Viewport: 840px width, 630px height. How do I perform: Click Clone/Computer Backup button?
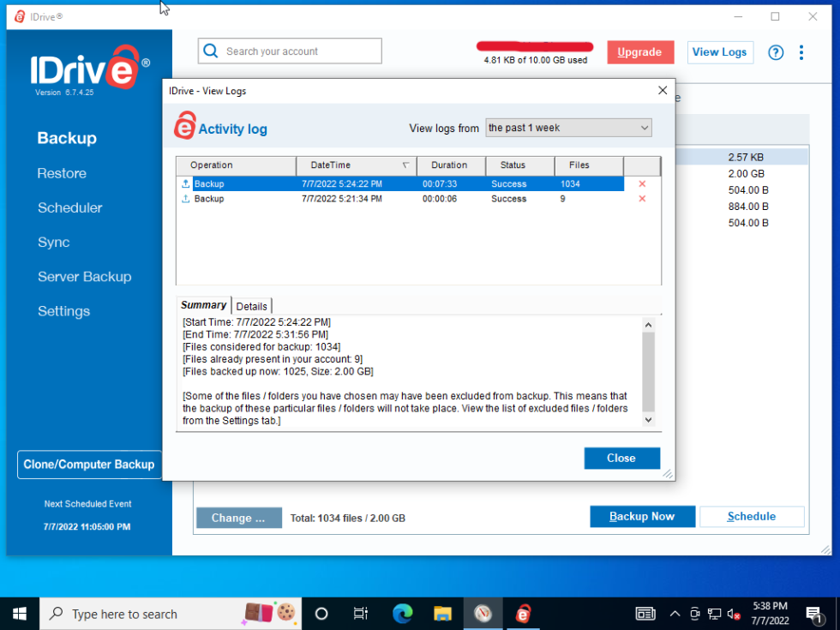tap(89, 465)
